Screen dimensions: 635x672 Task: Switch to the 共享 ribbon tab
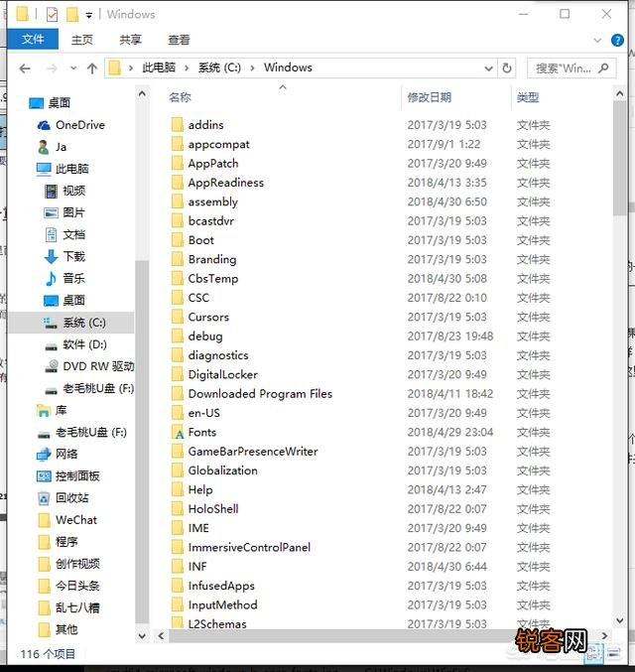tap(130, 40)
